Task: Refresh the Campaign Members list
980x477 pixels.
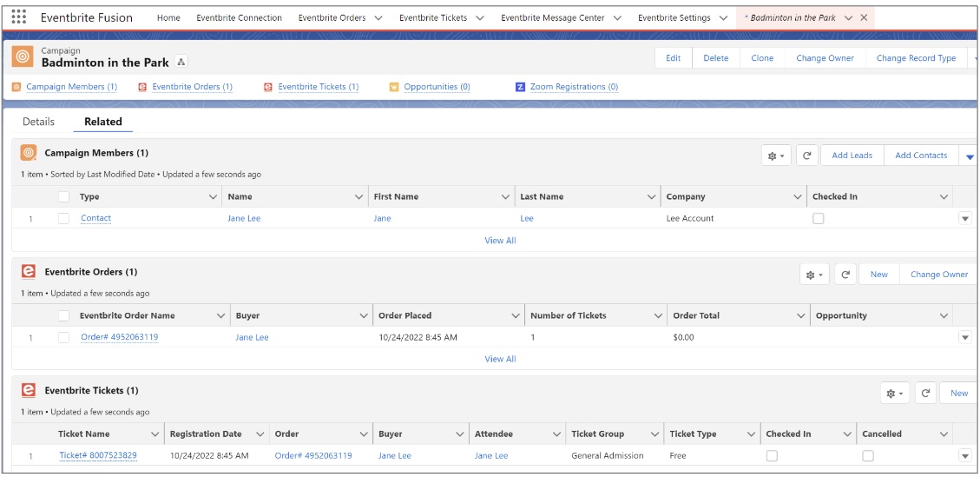Action: coord(806,156)
